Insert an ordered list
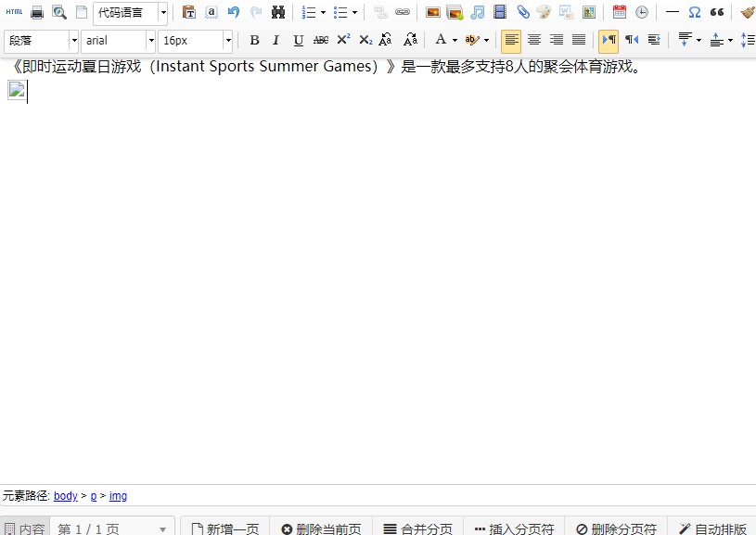This screenshot has height=535, width=756. (x=309, y=12)
